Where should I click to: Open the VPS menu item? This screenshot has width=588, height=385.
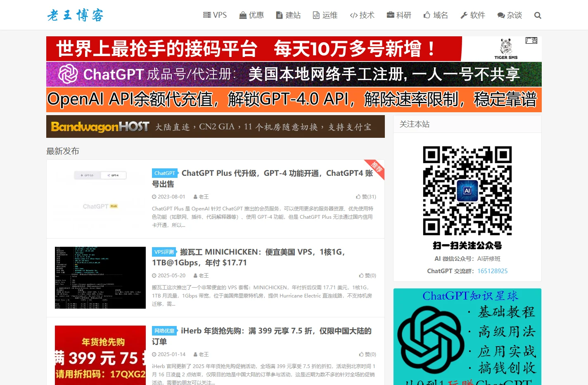pos(215,15)
